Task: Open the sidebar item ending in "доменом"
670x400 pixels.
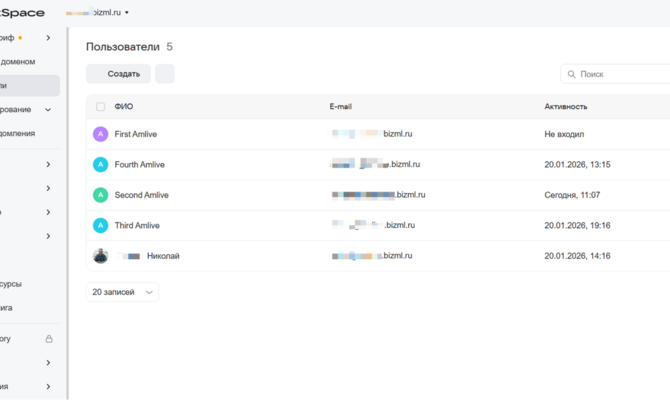Action: (x=22, y=62)
